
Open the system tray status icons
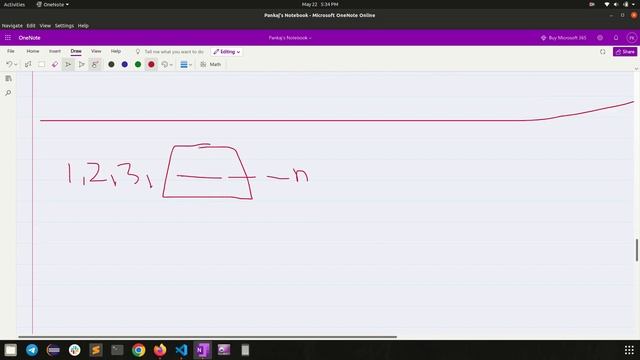(620, 4)
